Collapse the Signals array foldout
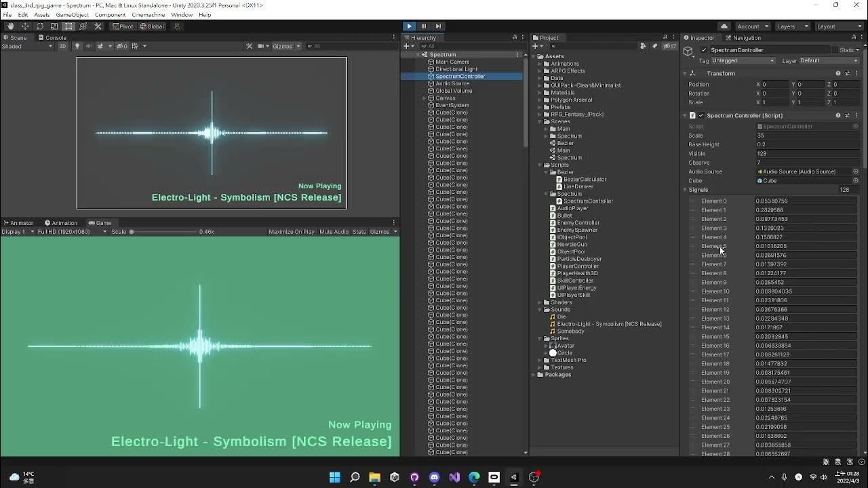The height and width of the screenshot is (488, 868). coord(685,190)
